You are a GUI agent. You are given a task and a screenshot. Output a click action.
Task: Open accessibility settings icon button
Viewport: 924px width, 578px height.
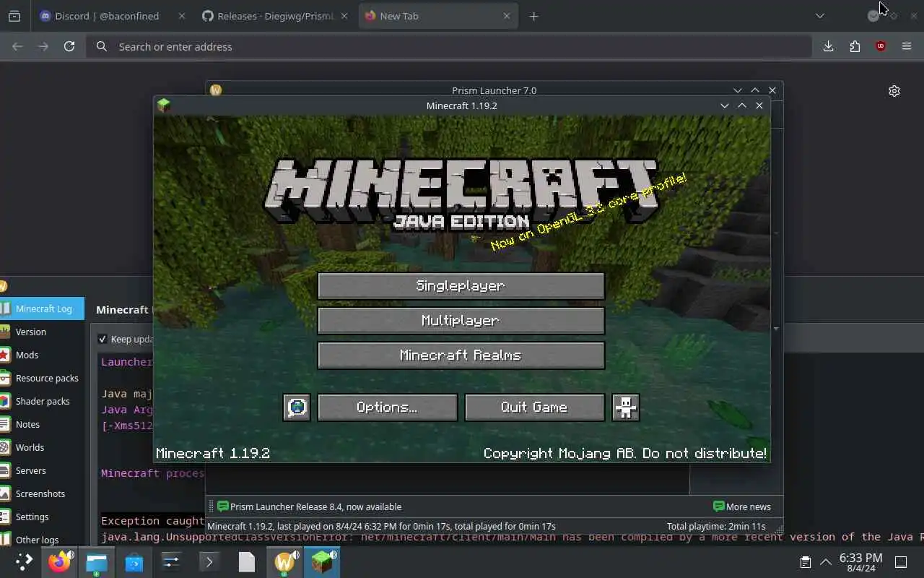(625, 407)
